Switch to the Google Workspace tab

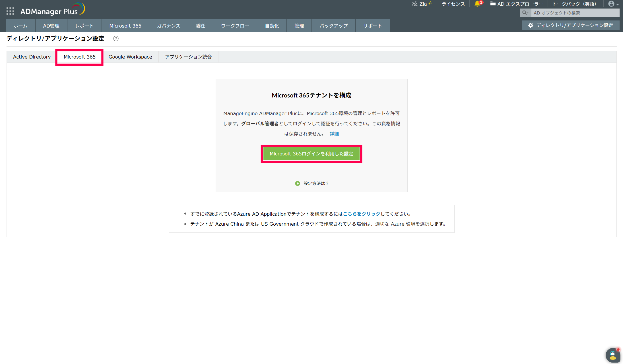(130, 57)
